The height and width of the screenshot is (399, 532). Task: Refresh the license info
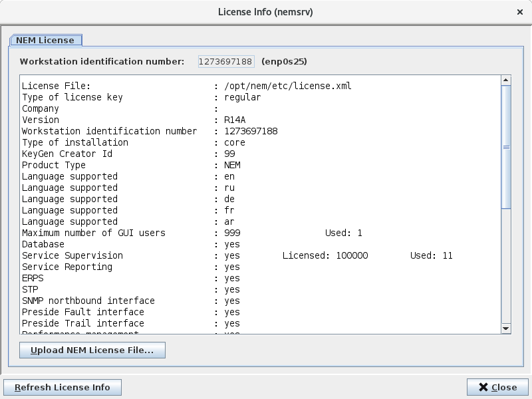click(x=63, y=388)
